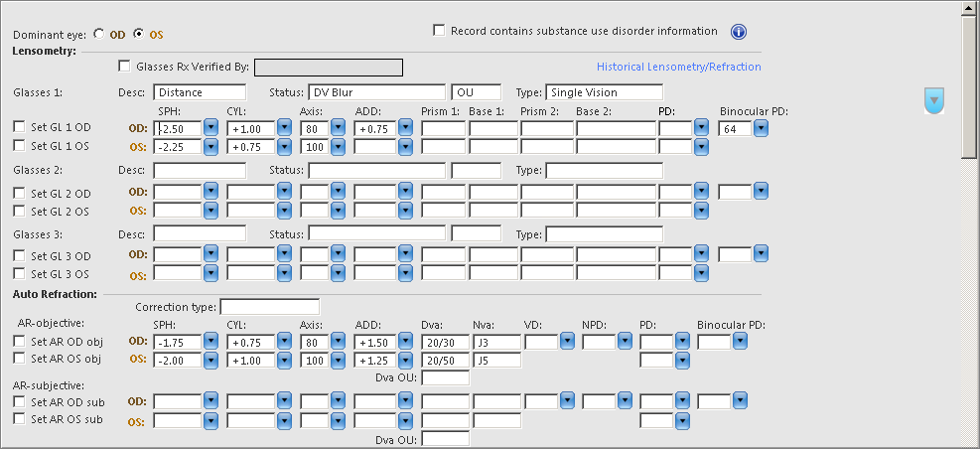The height and width of the screenshot is (449, 980).
Task: Open AR-objective OD SPH dropdown
Action: click(x=210, y=342)
